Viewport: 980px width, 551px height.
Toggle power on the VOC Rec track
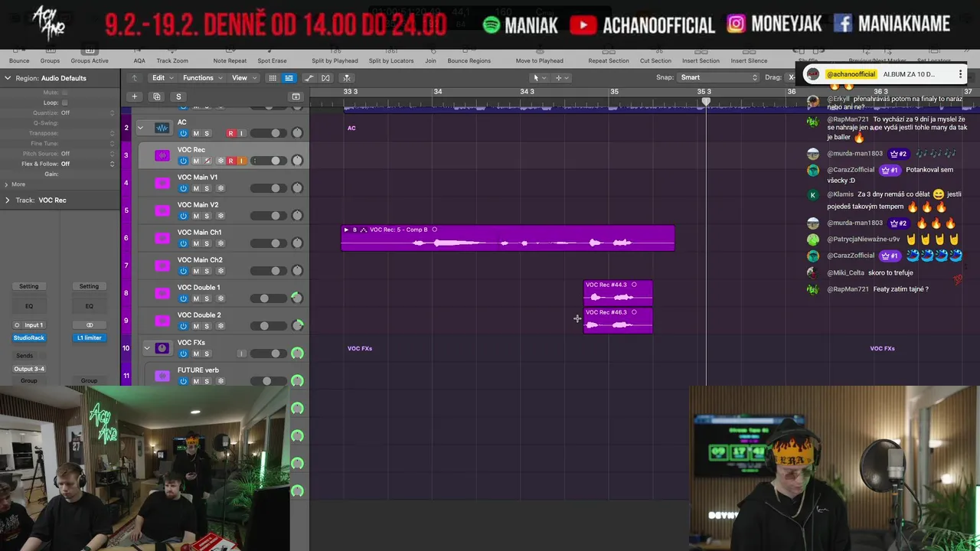click(x=183, y=161)
